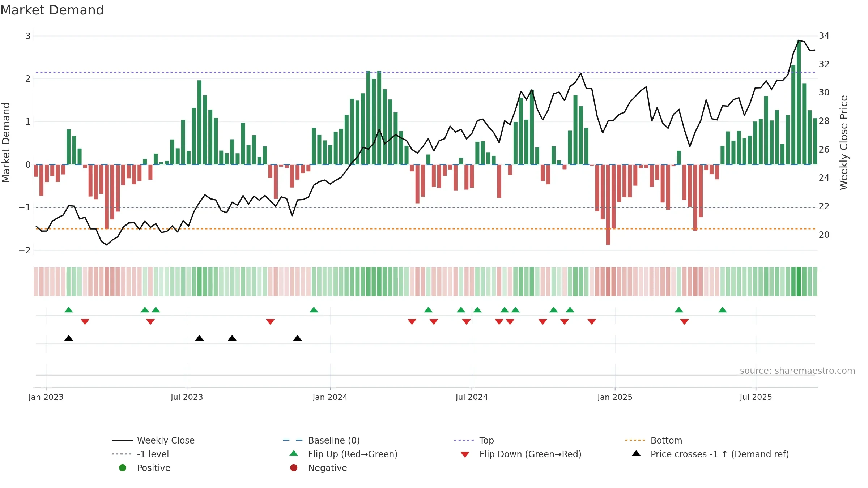Click the purple dotted line sample for Top

click(464, 440)
